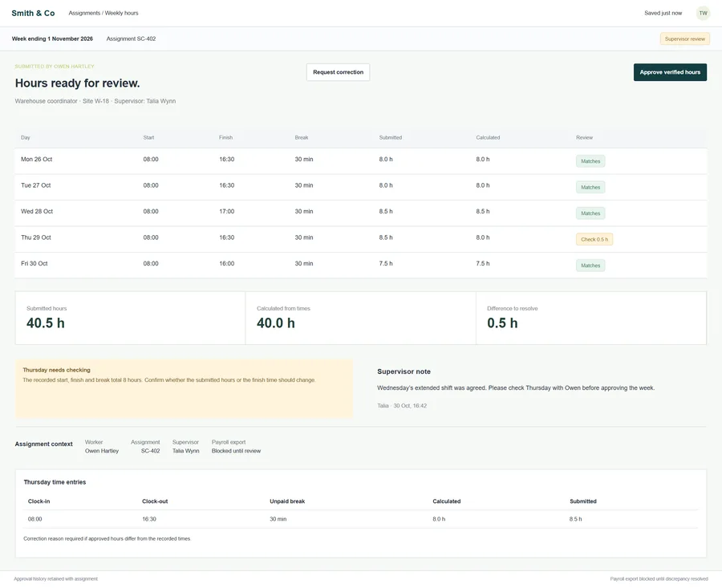Select the Tue 27 Oct row day
Image resolution: width=722 pixels, height=588 pixels.
click(35, 185)
